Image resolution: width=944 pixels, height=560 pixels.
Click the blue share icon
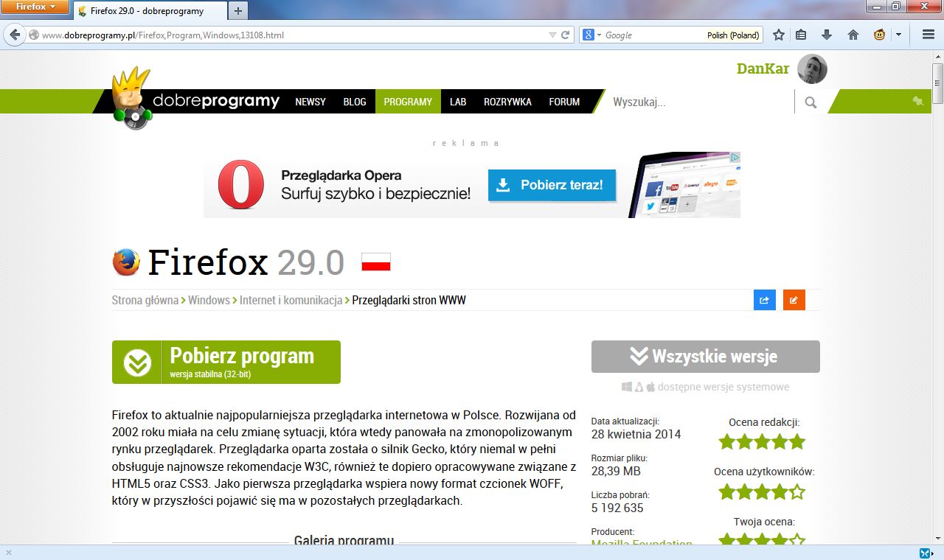click(x=765, y=300)
